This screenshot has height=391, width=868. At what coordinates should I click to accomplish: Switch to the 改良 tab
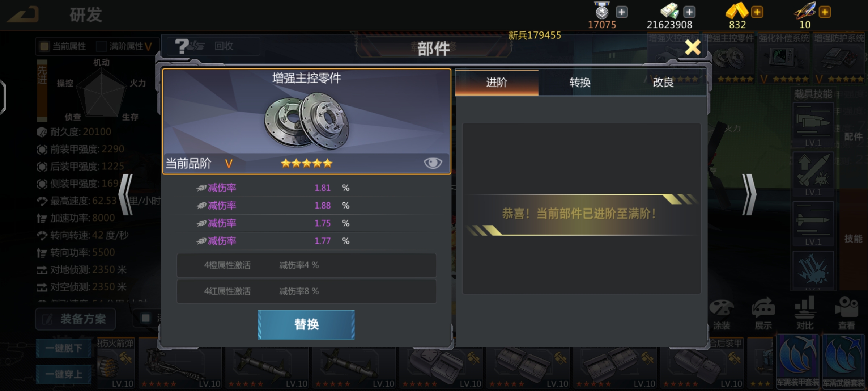663,83
